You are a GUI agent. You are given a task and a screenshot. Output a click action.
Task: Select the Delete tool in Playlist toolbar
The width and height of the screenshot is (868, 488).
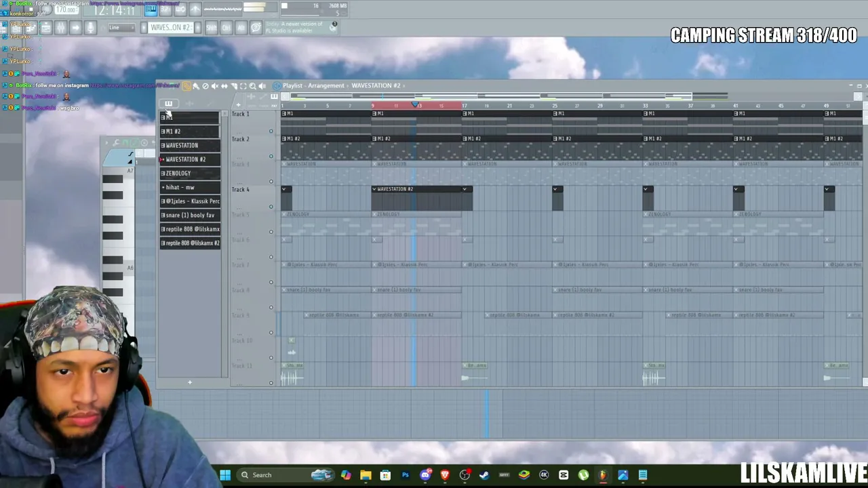click(205, 86)
